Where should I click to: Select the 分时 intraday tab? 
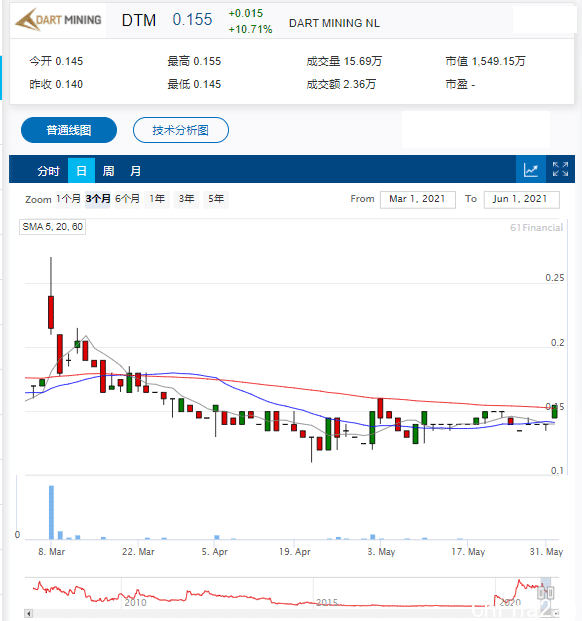tap(48, 171)
